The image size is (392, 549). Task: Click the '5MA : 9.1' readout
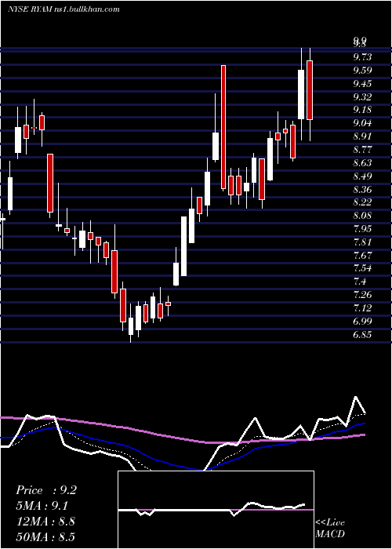42,506
